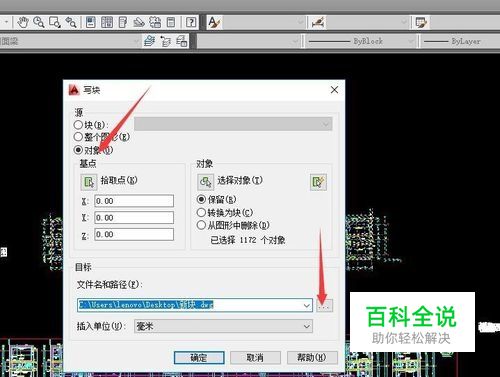Open the Text Style icon
This screenshot has width=500, height=377.
[214, 22]
